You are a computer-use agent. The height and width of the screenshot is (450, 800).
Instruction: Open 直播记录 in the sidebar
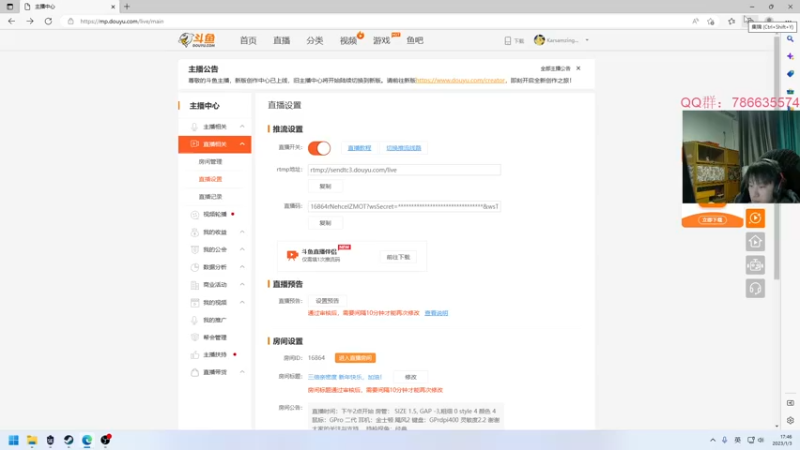pyautogui.click(x=210, y=196)
